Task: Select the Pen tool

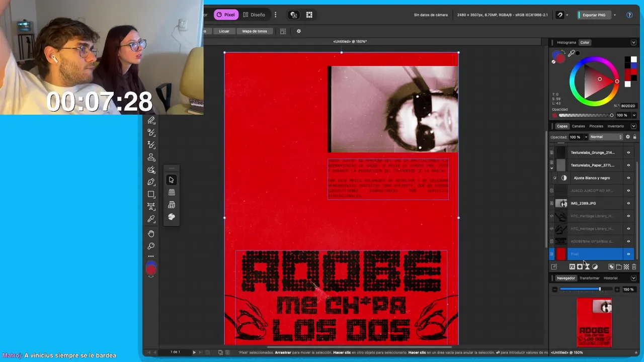Action: tap(151, 182)
